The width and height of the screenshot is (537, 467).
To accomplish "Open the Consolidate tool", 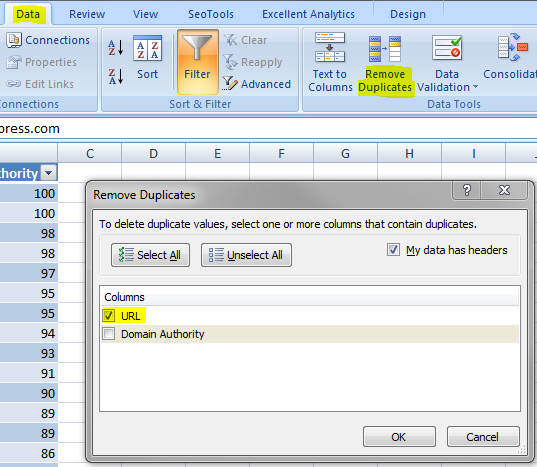I will (x=510, y=56).
